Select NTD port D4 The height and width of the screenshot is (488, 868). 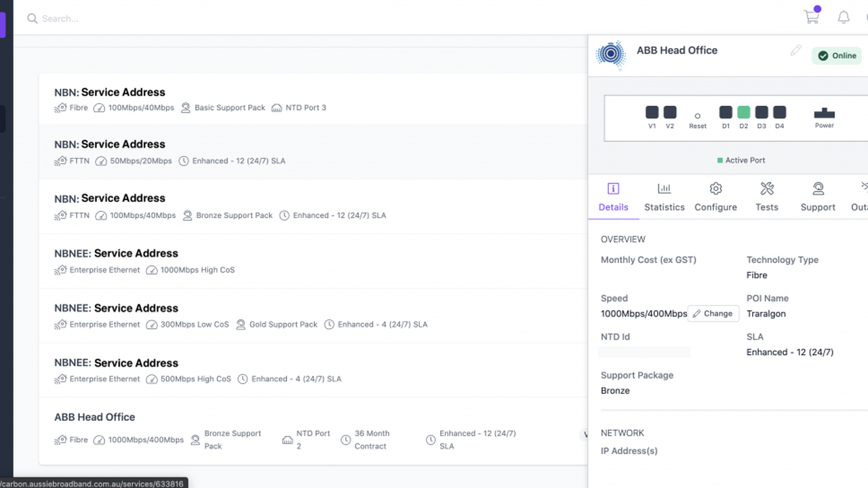[780, 113]
